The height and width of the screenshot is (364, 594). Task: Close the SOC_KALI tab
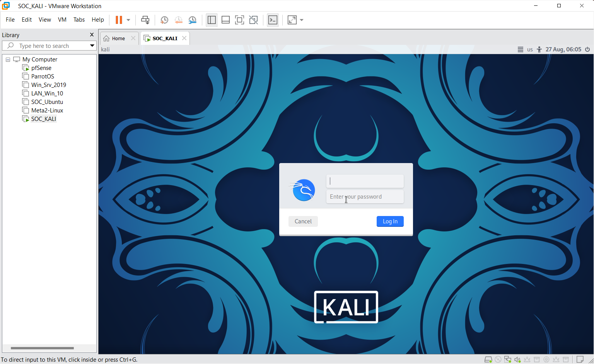(x=184, y=38)
